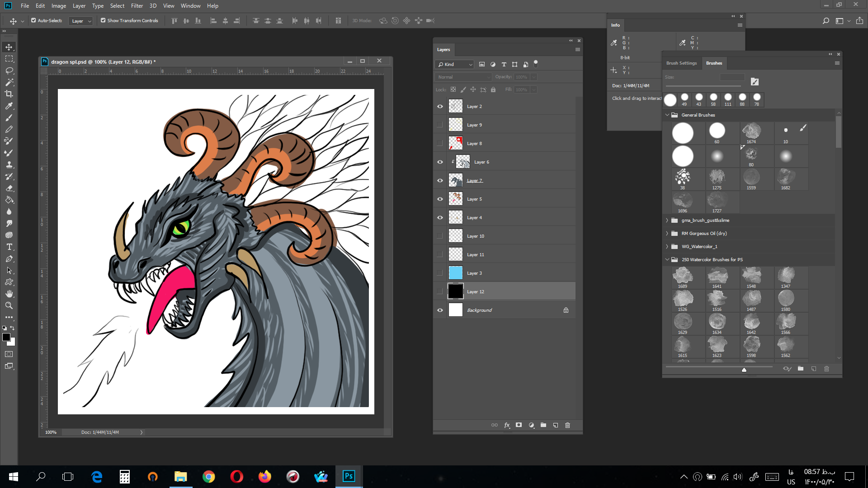Select the Clone Stamp tool
Viewport: 868px width, 488px height.
click(x=9, y=164)
